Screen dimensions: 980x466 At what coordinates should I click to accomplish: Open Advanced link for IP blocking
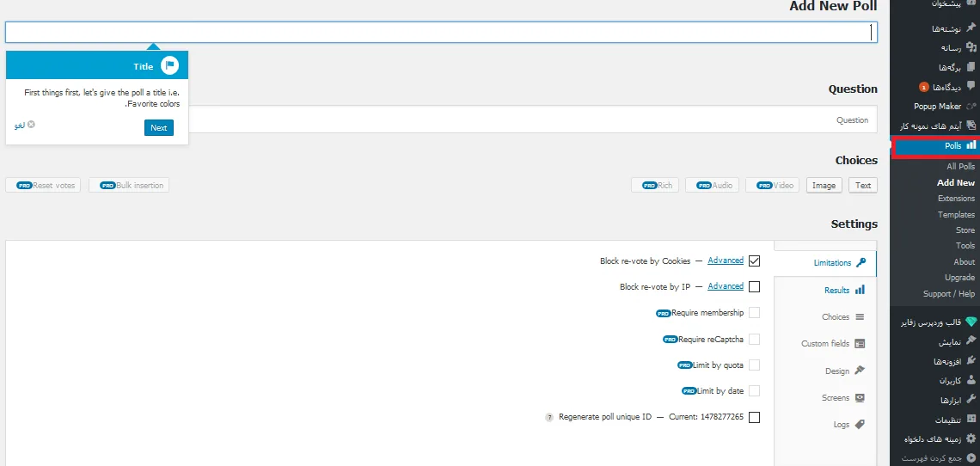point(726,285)
